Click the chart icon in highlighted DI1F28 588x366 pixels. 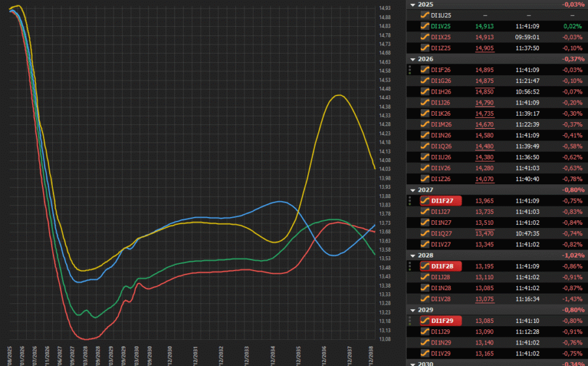pos(425,266)
